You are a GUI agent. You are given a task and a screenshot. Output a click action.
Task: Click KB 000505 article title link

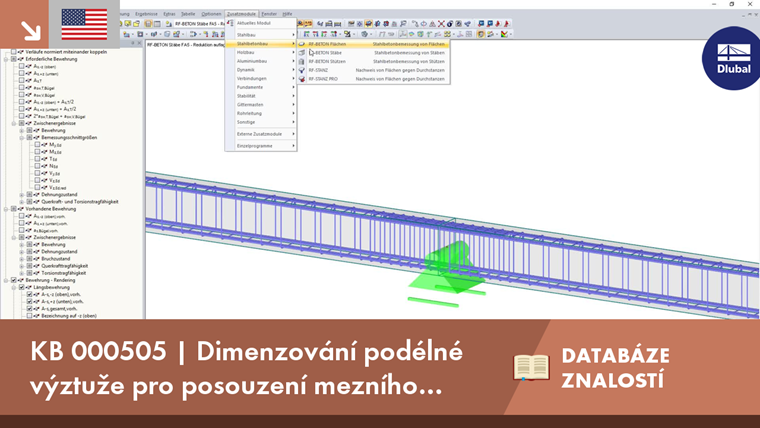click(x=246, y=368)
